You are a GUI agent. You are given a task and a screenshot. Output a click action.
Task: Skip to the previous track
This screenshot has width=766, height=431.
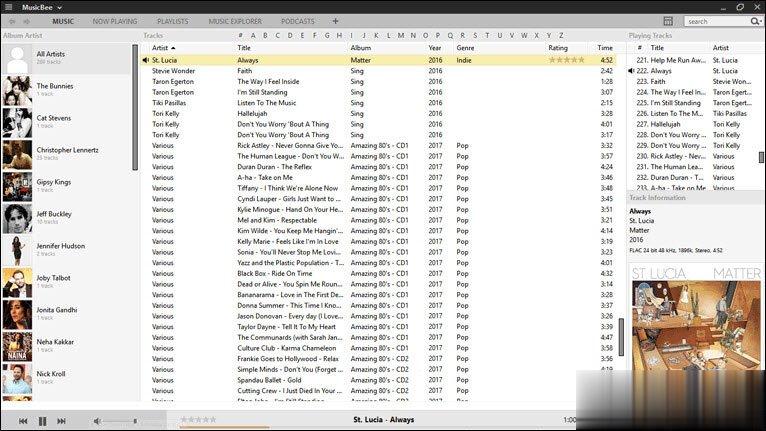(x=23, y=421)
